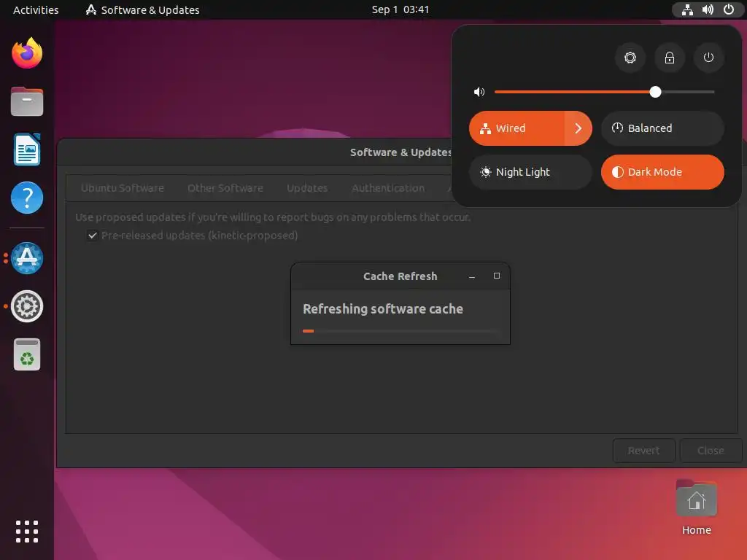The image size is (747, 560).
Task: Open the Help icon in dock
Action: click(27, 198)
